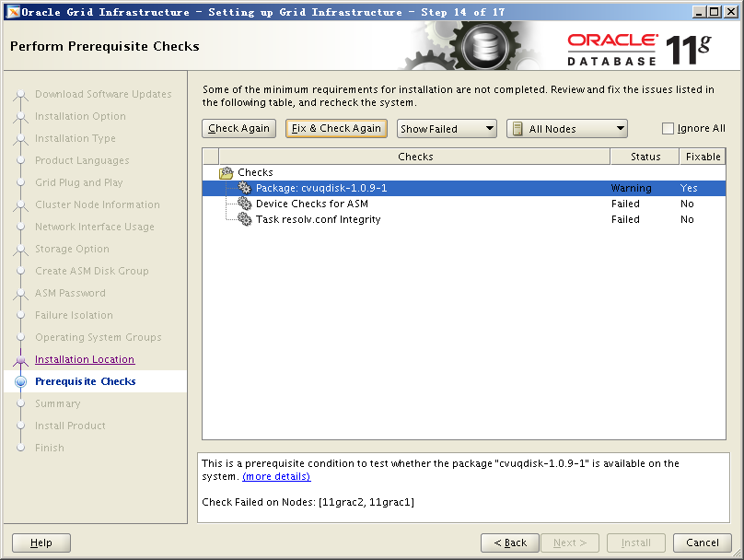Open the All Nodes dropdown
Viewport: 744px width, 560px height.
[x=567, y=129]
